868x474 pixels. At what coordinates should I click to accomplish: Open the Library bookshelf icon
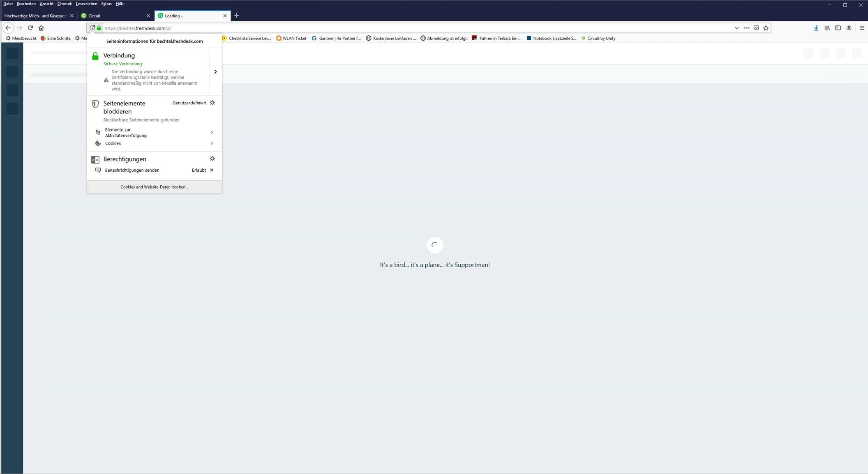coord(827,28)
